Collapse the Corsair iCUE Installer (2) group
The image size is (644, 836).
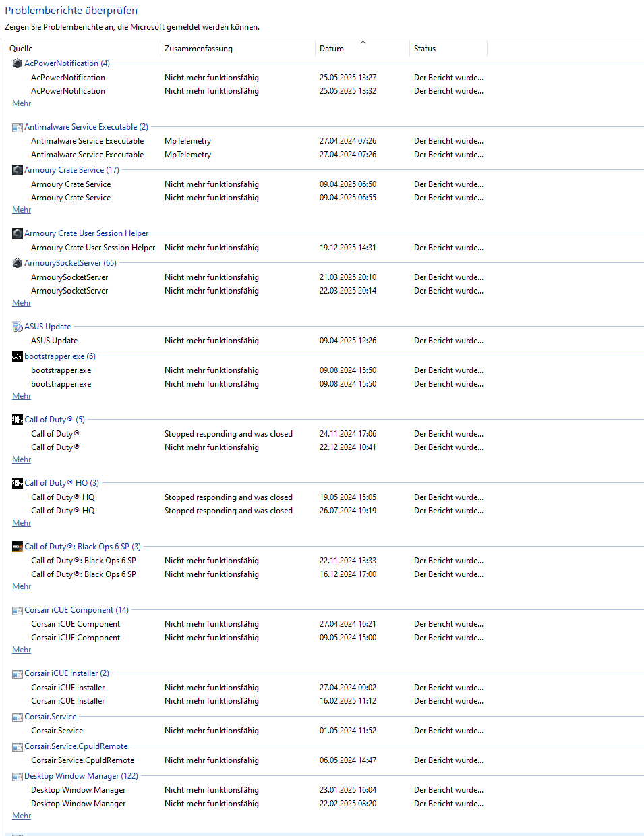[x=67, y=673]
